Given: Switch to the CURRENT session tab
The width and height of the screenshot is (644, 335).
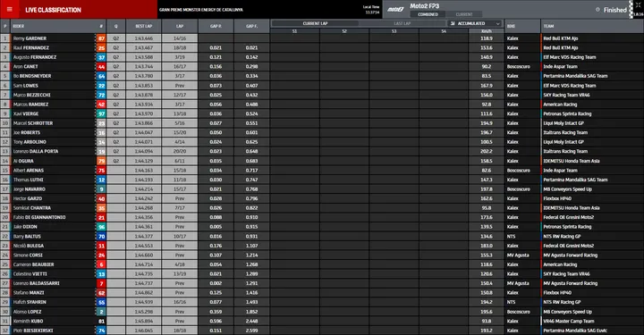Looking at the screenshot, I should (x=464, y=14).
